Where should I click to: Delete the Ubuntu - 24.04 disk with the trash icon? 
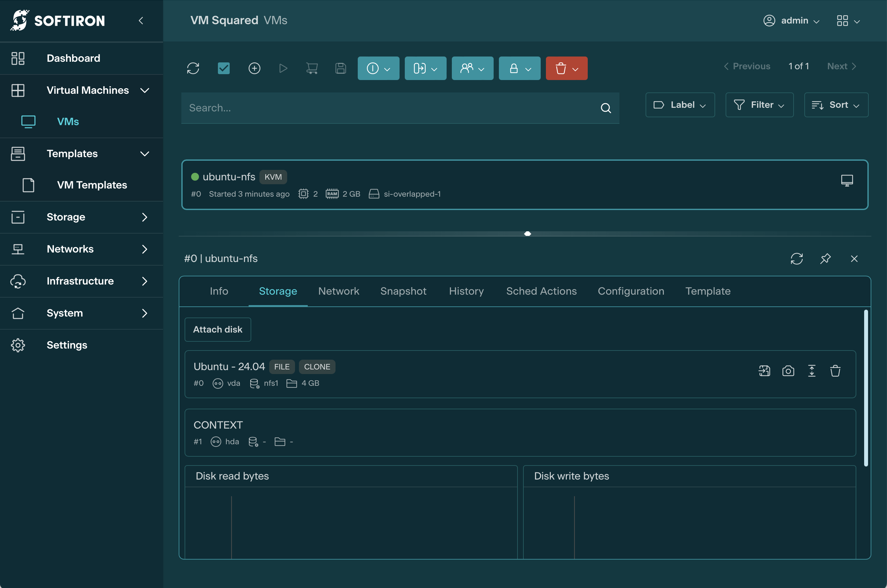coord(835,371)
